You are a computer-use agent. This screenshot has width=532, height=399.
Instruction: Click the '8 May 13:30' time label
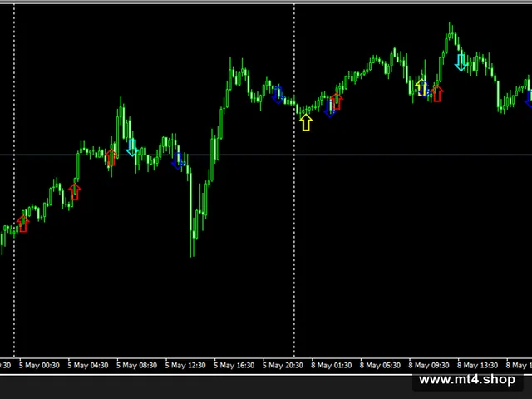[x=478, y=366]
